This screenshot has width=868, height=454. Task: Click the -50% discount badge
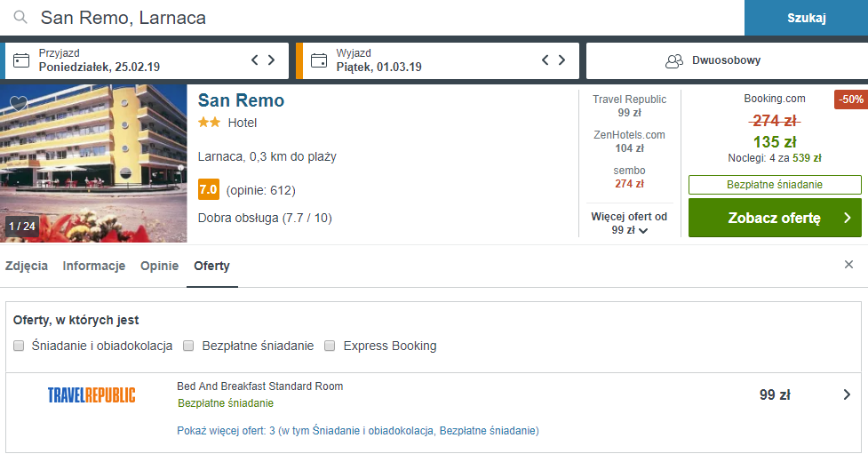(851, 100)
